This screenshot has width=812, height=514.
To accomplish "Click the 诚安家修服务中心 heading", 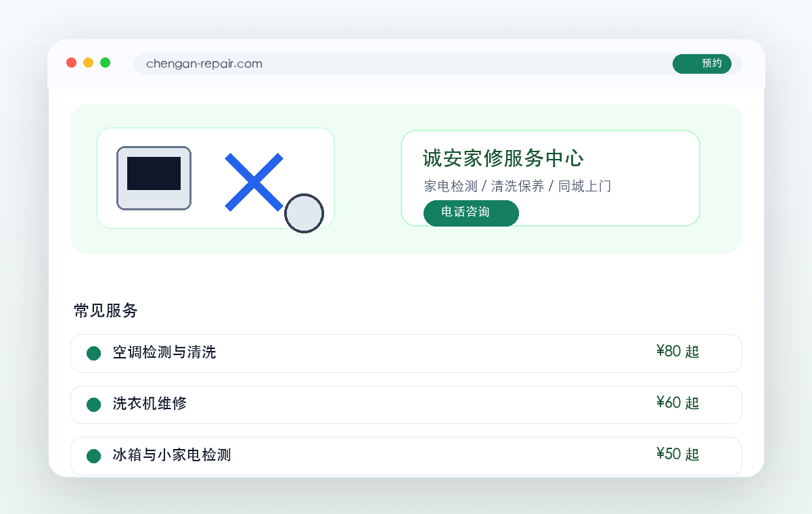I will click(x=503, y=158).
